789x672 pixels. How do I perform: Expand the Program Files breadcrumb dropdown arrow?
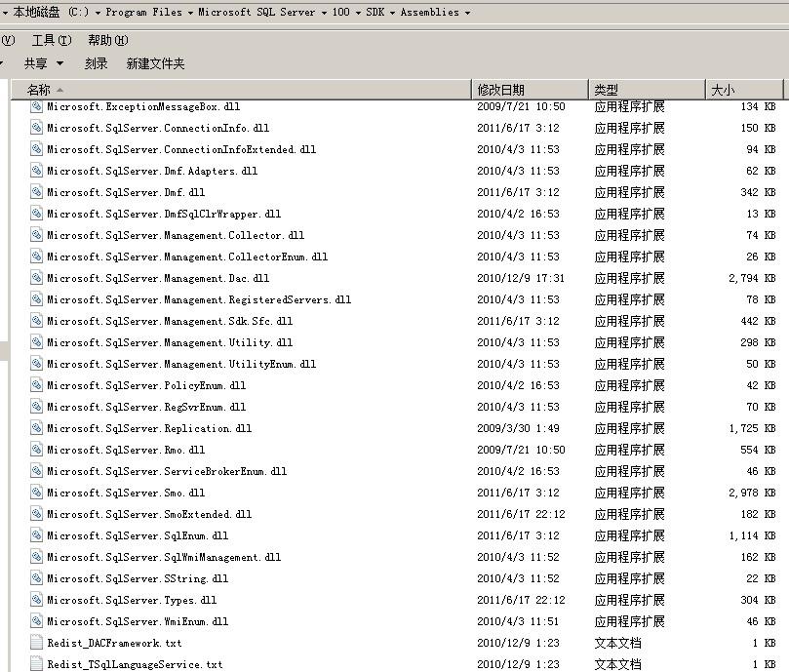[190, 13]
